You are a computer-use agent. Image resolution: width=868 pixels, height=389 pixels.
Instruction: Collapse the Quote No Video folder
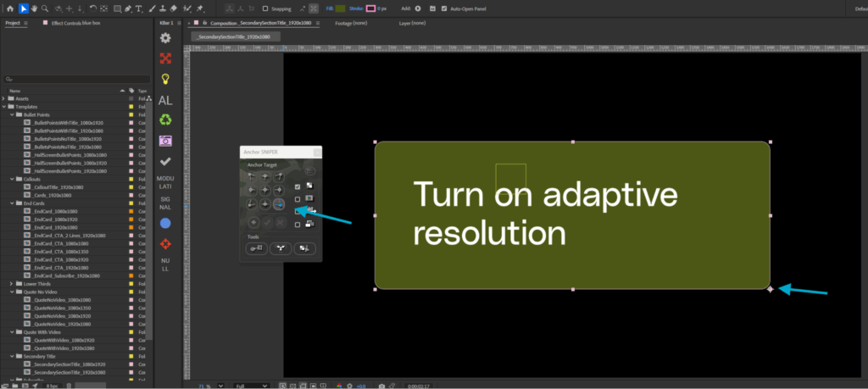click(x=12, y=292)
